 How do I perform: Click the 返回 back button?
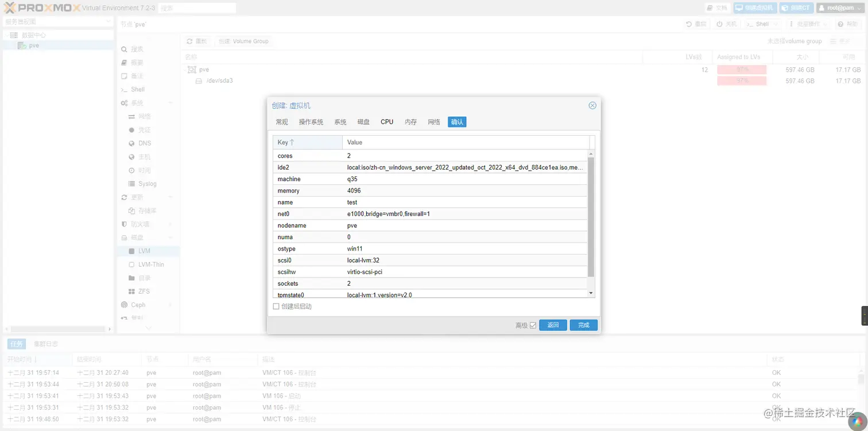tap(553, 325)
